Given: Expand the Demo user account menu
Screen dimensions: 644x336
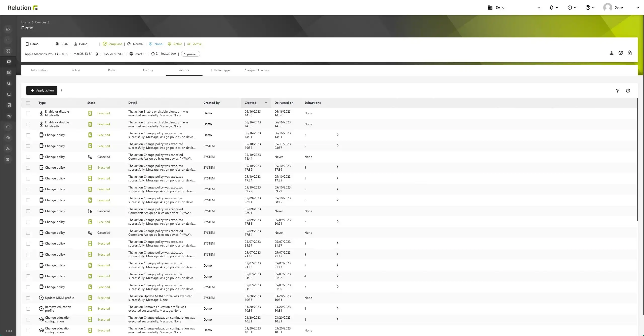Looking at the screenshot, I should point(621,8).
